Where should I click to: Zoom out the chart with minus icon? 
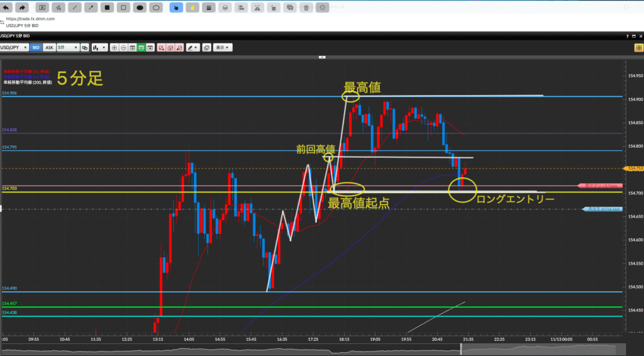tap(123, 47)
